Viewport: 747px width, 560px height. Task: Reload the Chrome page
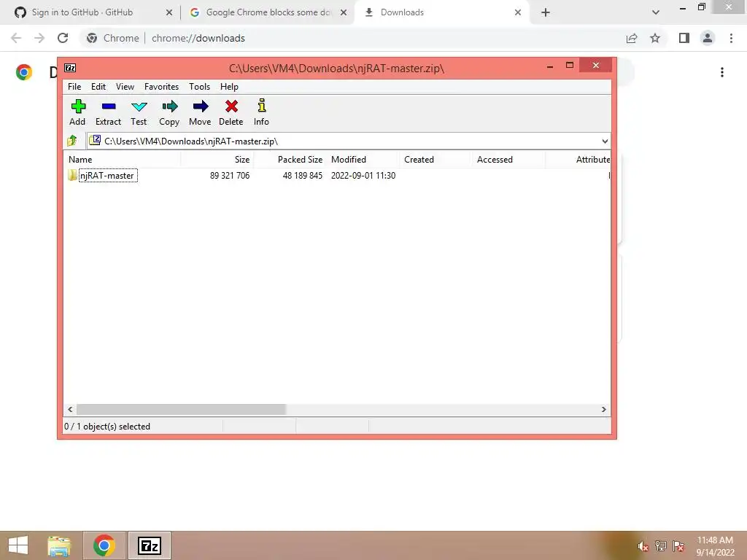[x=63, y=38]
